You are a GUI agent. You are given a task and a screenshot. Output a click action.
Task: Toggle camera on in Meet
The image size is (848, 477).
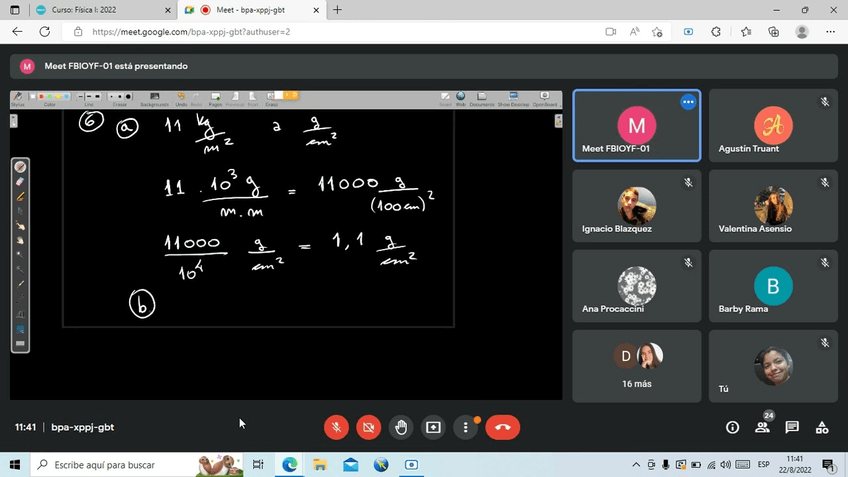(369, 427)
